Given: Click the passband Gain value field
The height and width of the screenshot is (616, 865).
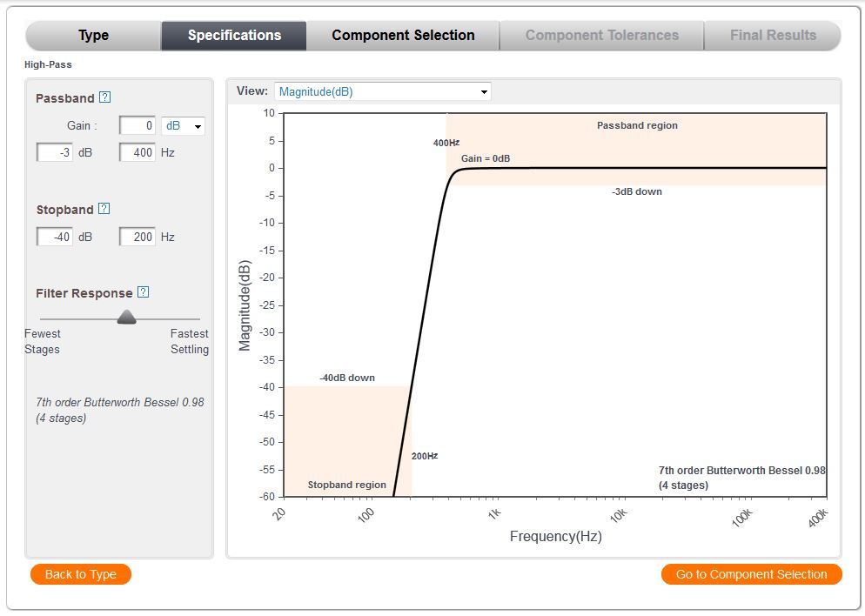Looking at the screenshot, I should point(137,126).
